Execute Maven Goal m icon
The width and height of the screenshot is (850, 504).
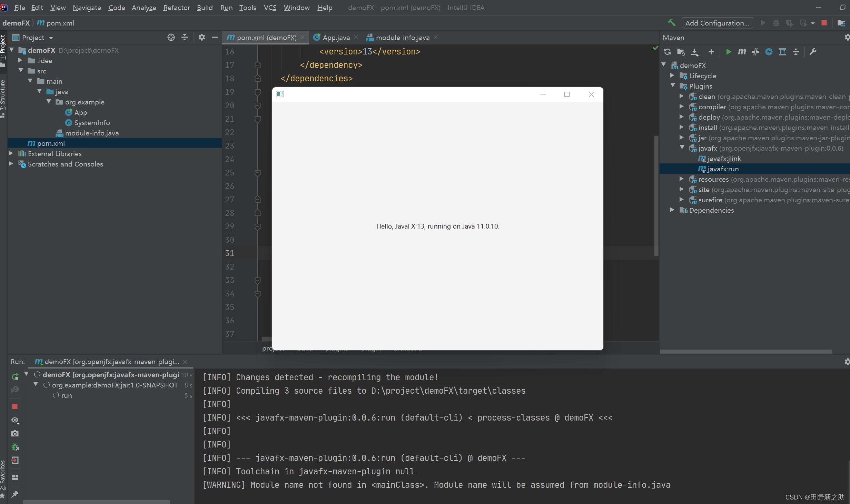[742, 52]
